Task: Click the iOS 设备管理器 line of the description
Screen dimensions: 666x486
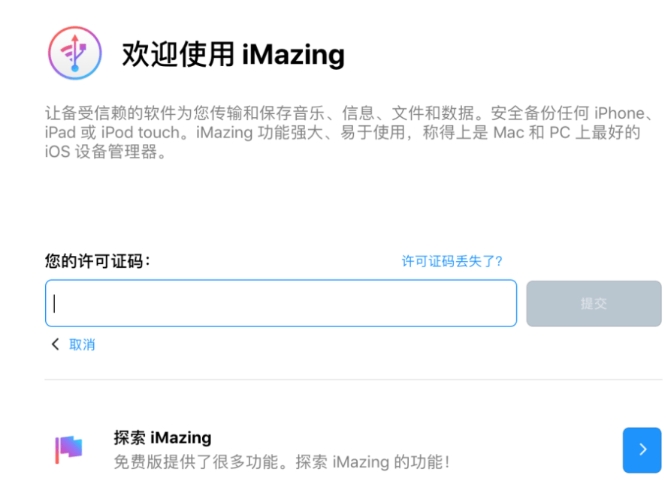Action: (x=105, y=152)
